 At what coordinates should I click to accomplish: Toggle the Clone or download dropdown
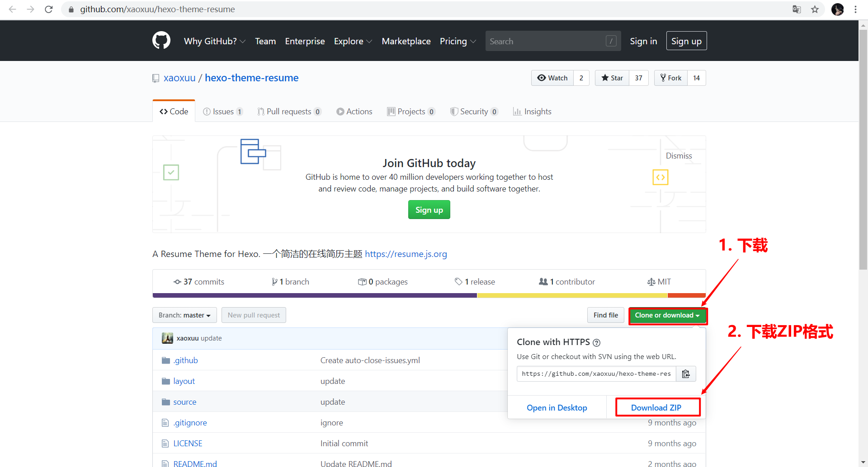pos(667,315)
